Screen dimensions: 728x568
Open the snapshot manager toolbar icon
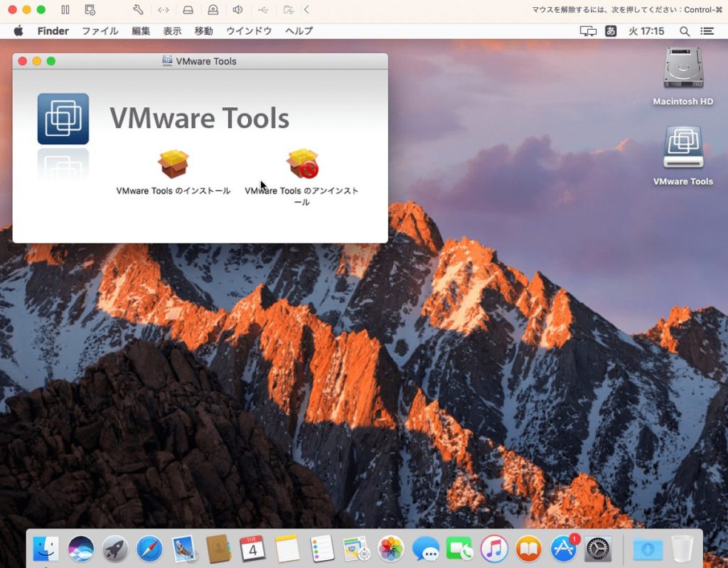[90, 10]
